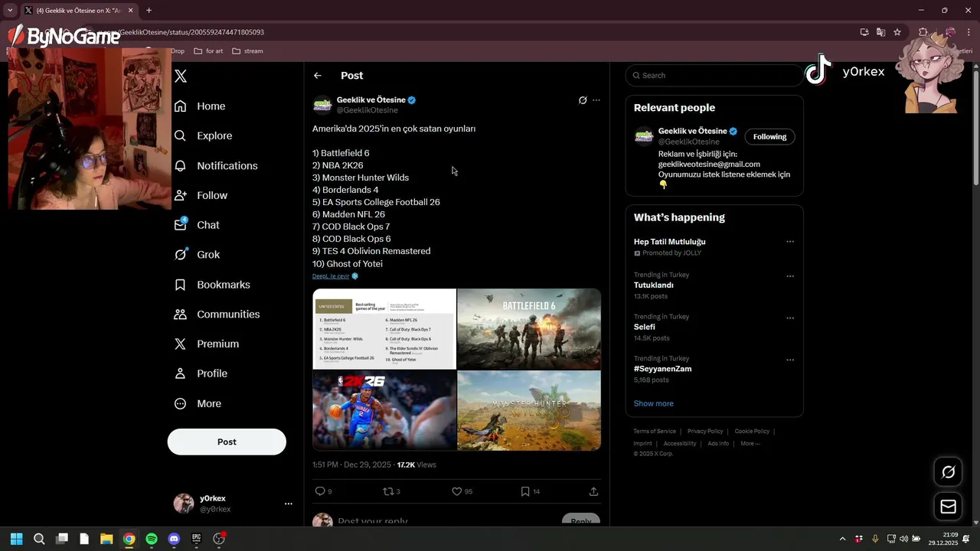Go back using the arrow next to Post
Image resolution: width=980 pixels, height=551 pixels.
point(318,76)
